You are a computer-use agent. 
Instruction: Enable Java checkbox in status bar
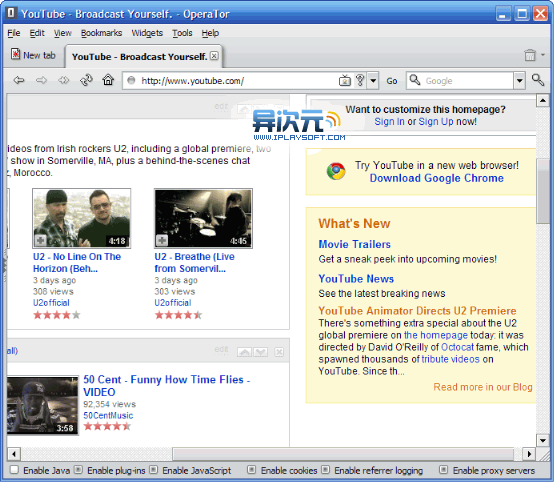click(14, 470)
